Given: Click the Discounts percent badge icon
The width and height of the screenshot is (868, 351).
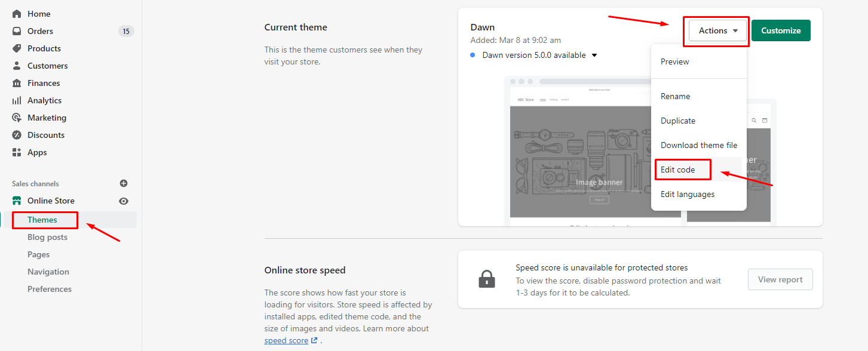Looking at the screenshot, I should point(17,135).
